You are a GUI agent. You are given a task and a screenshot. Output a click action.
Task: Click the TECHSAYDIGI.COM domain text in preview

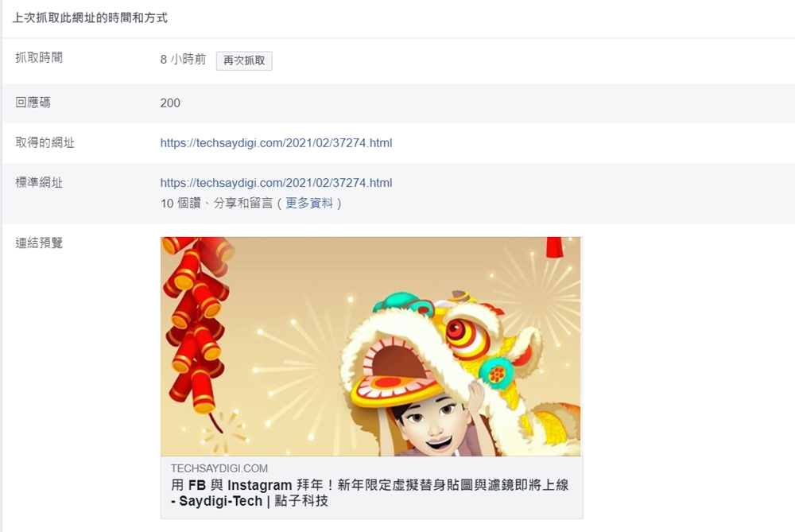click(219, 468)
